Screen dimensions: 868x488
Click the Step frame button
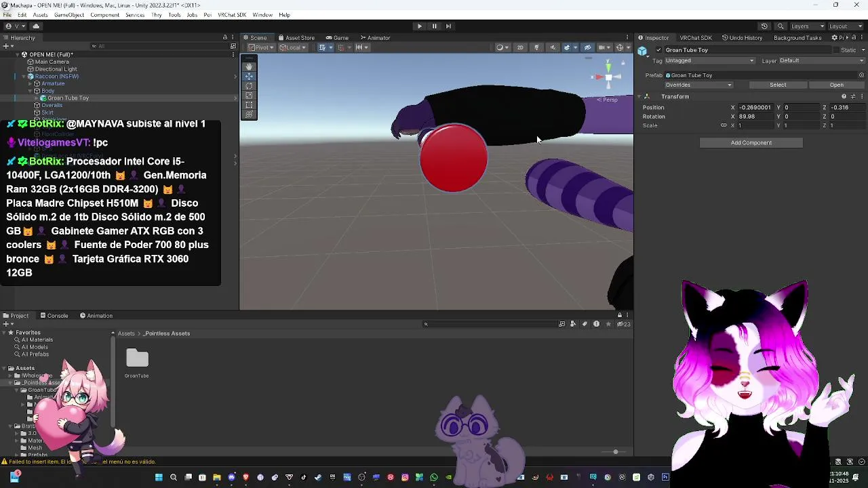(449, 26)
